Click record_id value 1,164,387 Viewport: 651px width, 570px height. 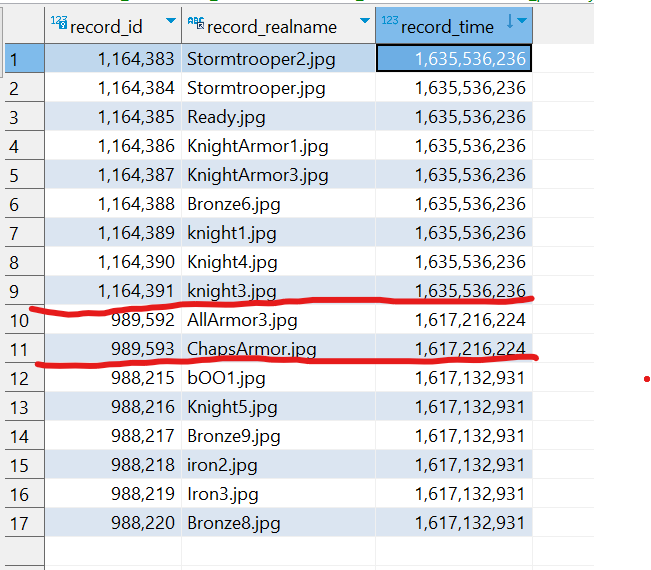tap(113, 175)
